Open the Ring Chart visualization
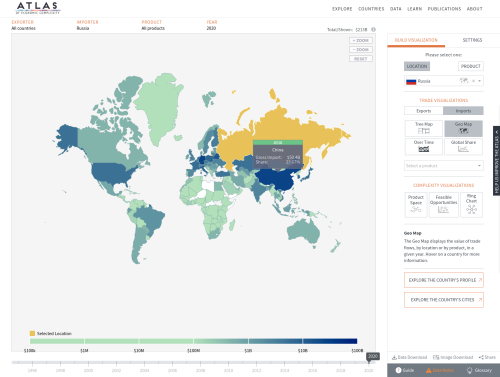500x377 pixels. click(x=471, y=205)
